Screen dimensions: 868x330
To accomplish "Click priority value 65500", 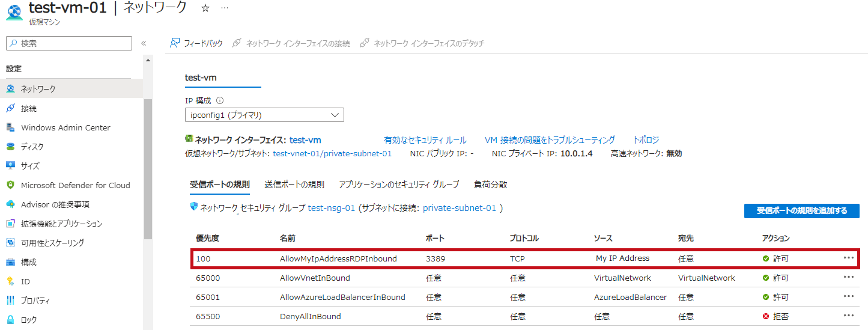I will click(208, 316).
